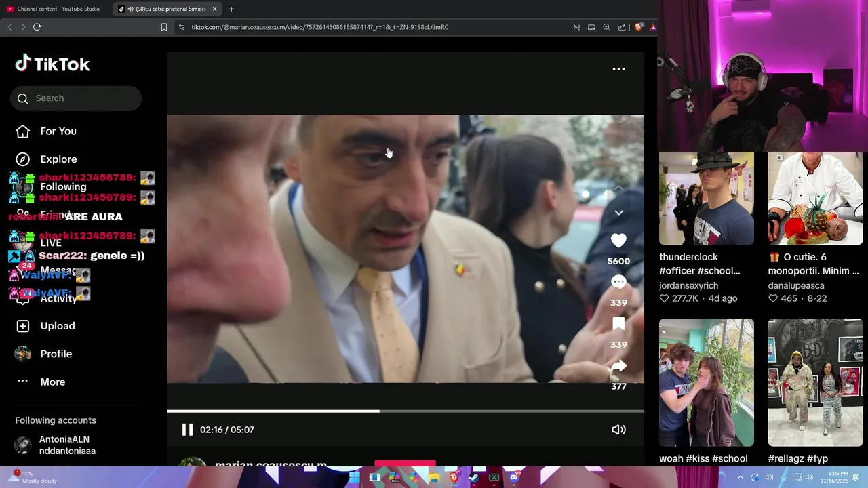The image size is (868, 488).
Task: Open a new browser tab
Action: [x=231, y=9]
